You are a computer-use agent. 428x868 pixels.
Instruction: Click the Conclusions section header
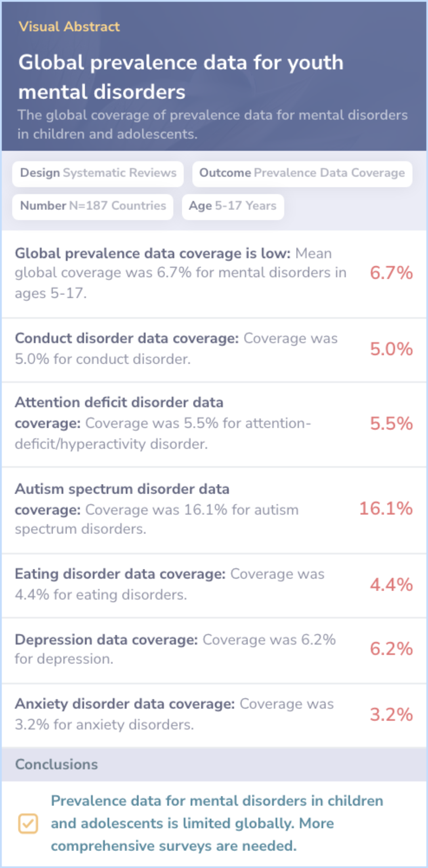click(56, 764)
